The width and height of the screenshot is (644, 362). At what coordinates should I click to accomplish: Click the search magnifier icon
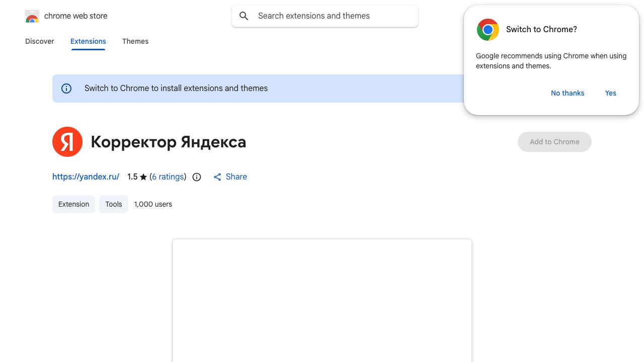tap(244, 16)
